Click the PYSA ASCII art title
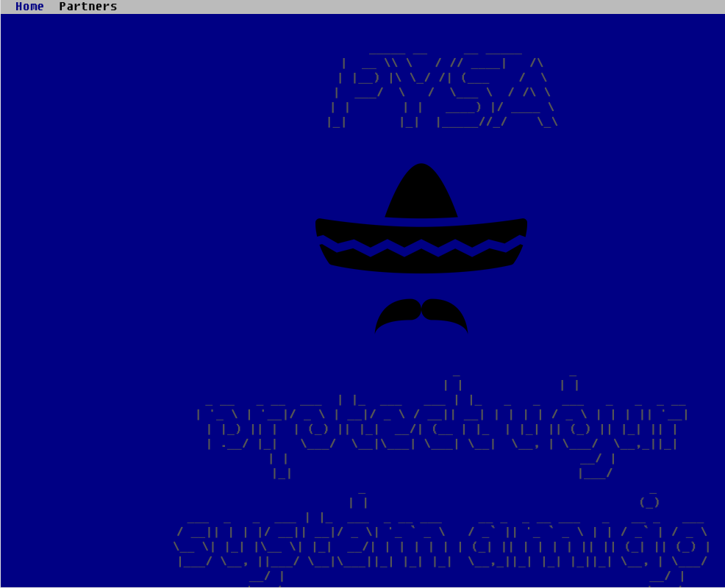Viewport: 725px width, 588px height. point(441,88)
